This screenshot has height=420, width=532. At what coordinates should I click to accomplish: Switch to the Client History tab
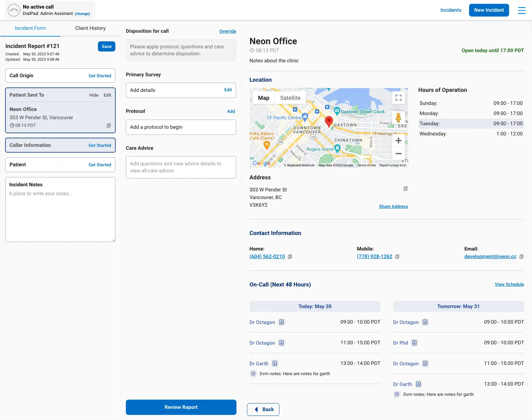coord(90,28)
